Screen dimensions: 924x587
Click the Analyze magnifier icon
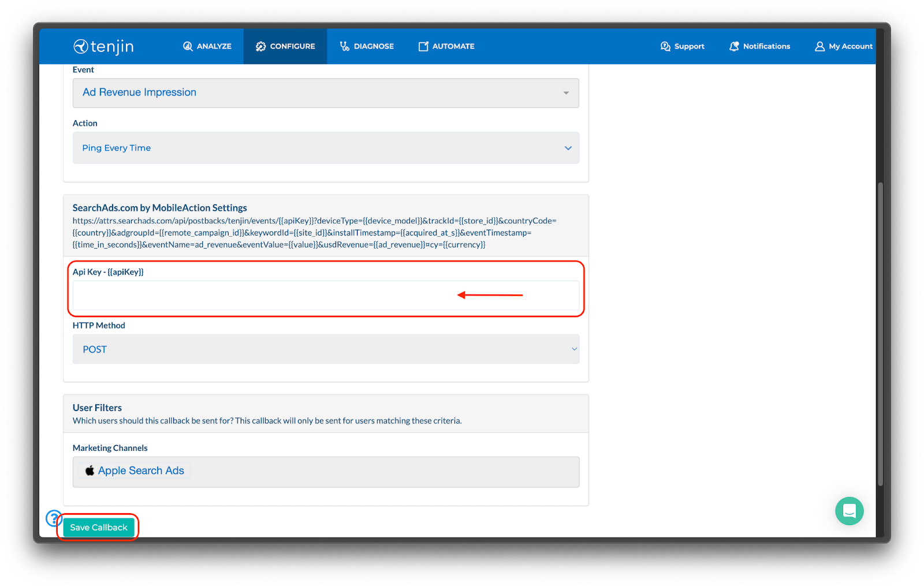coord(188,46)
